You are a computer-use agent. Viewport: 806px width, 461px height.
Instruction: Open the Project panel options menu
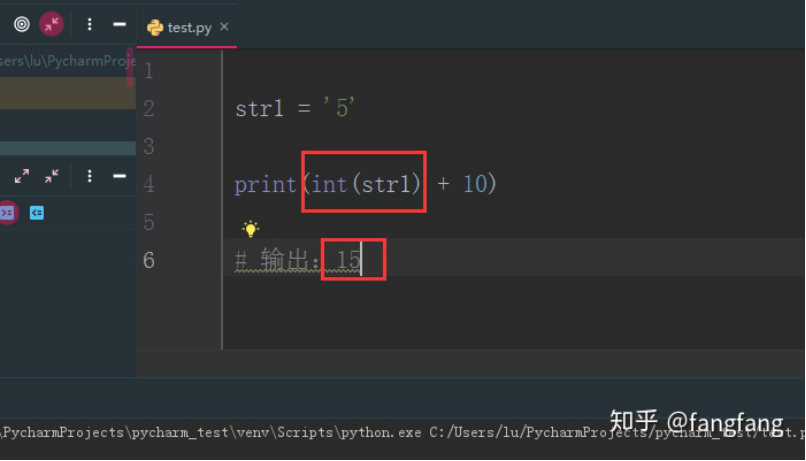coord(90,24)
